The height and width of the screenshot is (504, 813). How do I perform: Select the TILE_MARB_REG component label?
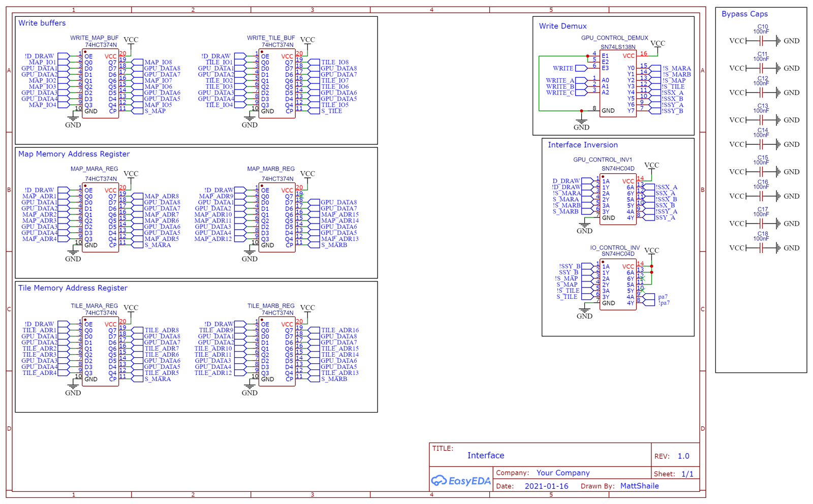(x=271, y=306)
